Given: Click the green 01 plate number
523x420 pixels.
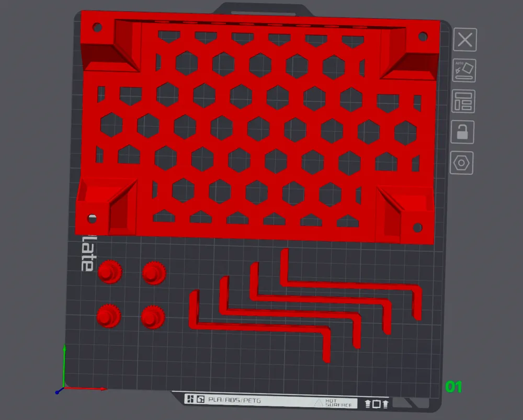Looking at the screenshot, I should (453, 387).
